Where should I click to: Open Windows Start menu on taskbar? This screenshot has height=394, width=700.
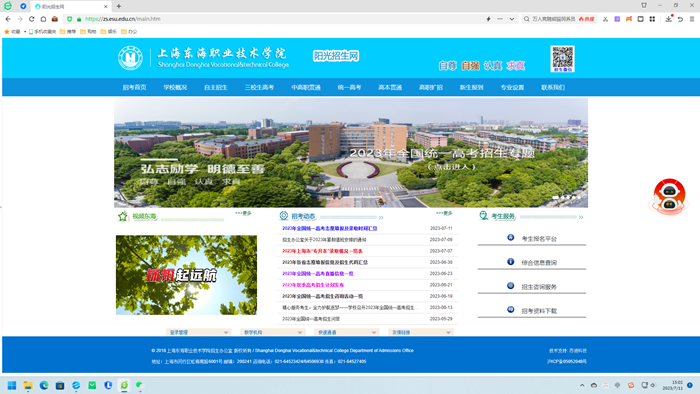(12, 385)
